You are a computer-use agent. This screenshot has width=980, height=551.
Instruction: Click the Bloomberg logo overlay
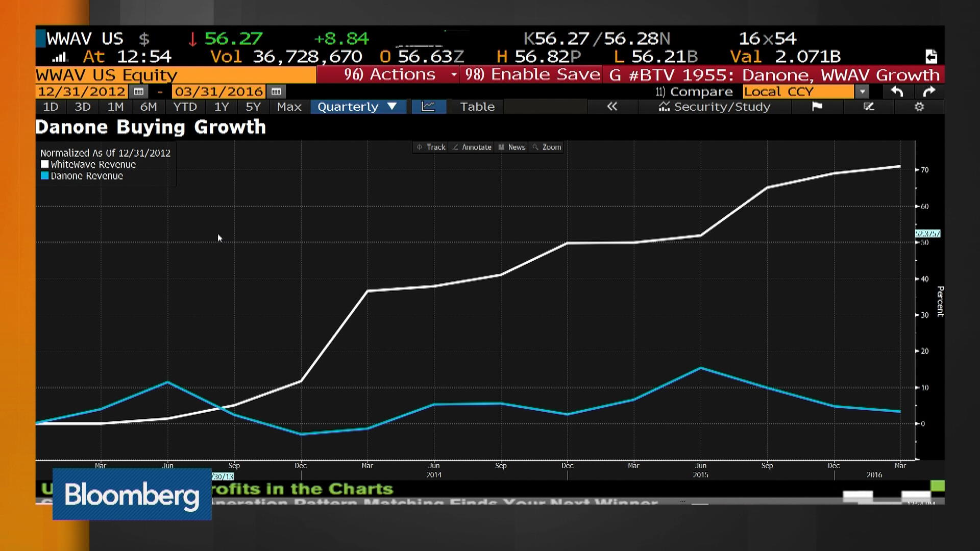132,494
